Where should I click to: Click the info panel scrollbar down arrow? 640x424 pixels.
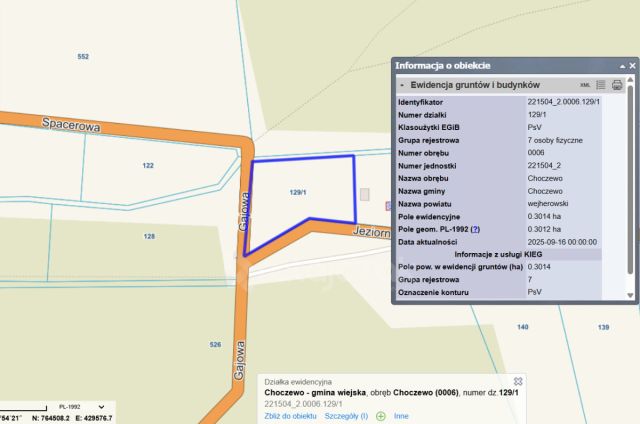[630, 295]
